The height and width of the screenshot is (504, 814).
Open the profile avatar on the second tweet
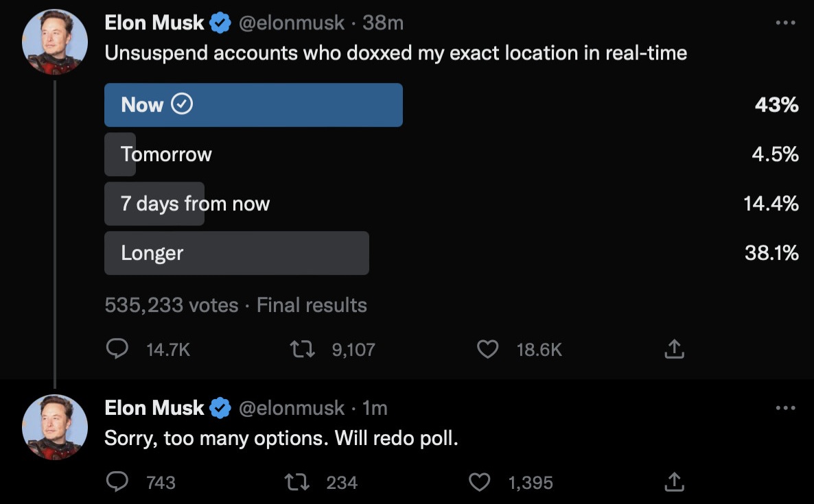pos(54,427)
